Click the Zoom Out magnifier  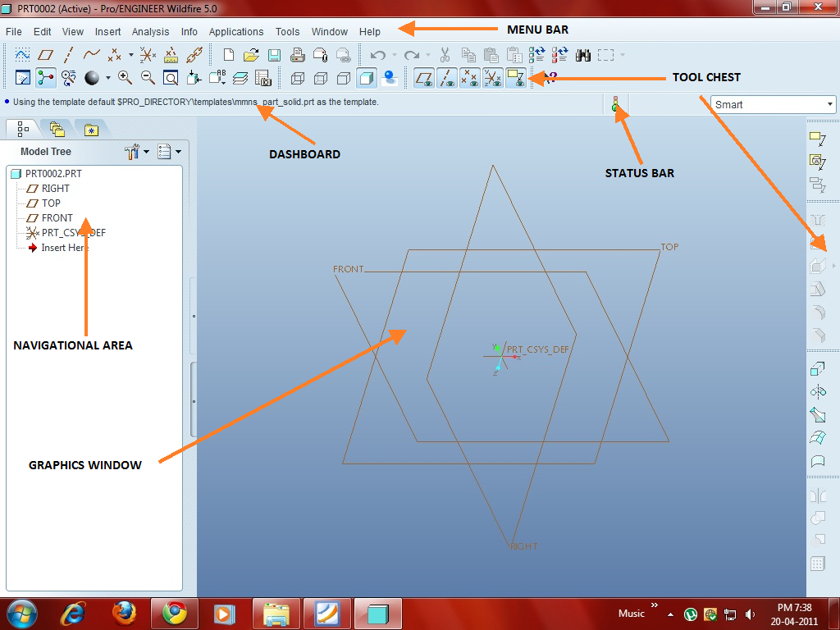pos(148,78)
